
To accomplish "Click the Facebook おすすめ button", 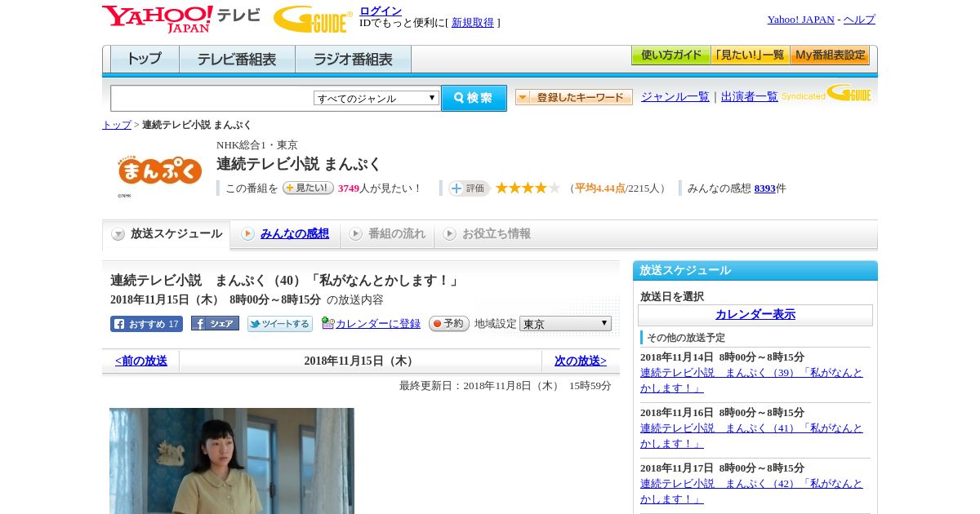I will pos(146,324).
